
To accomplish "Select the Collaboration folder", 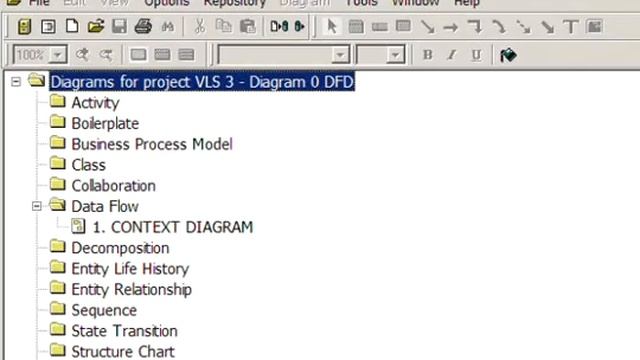I will click(x=113, y=186).
